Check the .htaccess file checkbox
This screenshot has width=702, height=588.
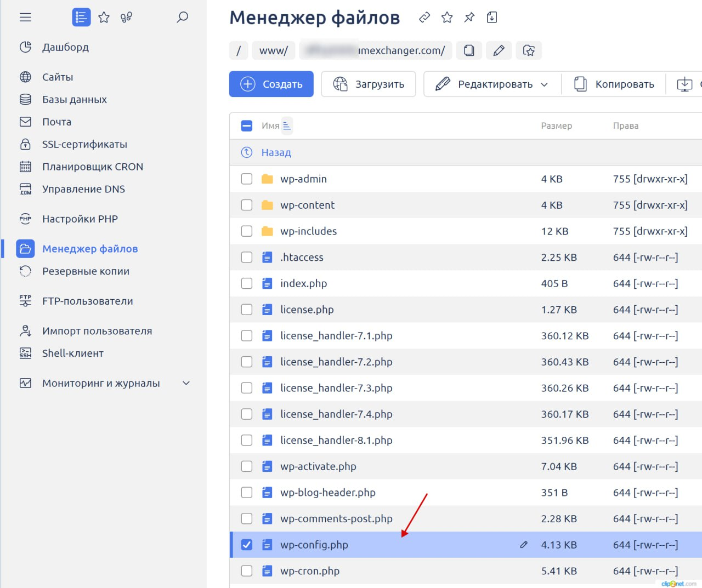[x=247, y=257]
